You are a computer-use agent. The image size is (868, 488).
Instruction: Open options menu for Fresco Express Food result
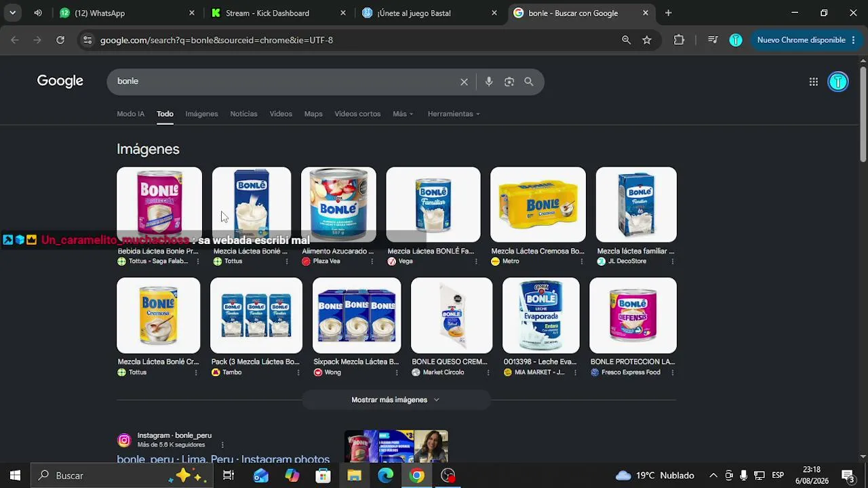(673, 373)
